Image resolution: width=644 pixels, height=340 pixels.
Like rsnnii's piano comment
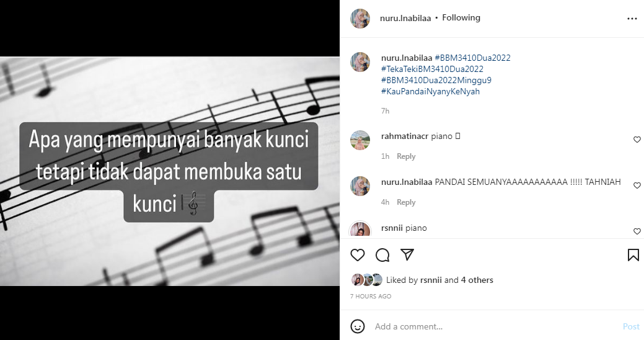click(637, 231)
